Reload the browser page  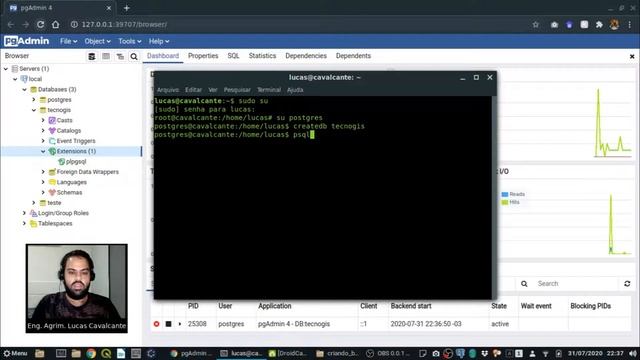tap(40, 24)
